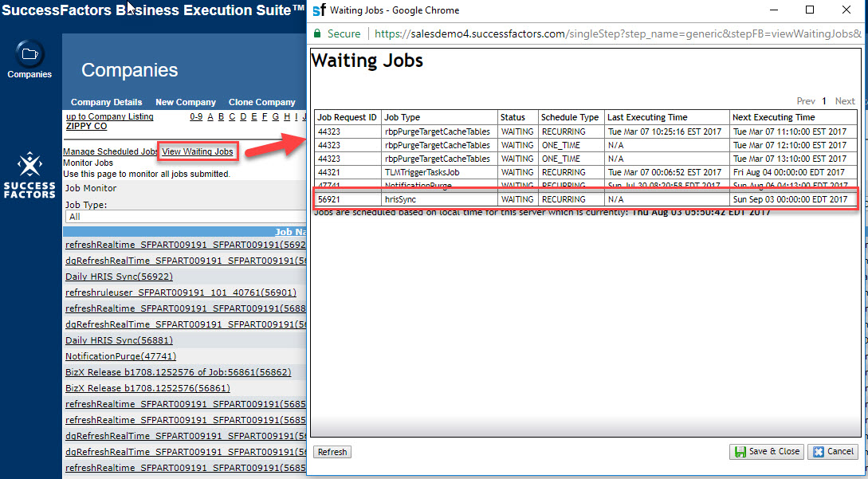The height and width of the screenshot is (479, 868).
Task: Click the sf favicon in Waiting Jobs title bar
Action: (320, 10)
